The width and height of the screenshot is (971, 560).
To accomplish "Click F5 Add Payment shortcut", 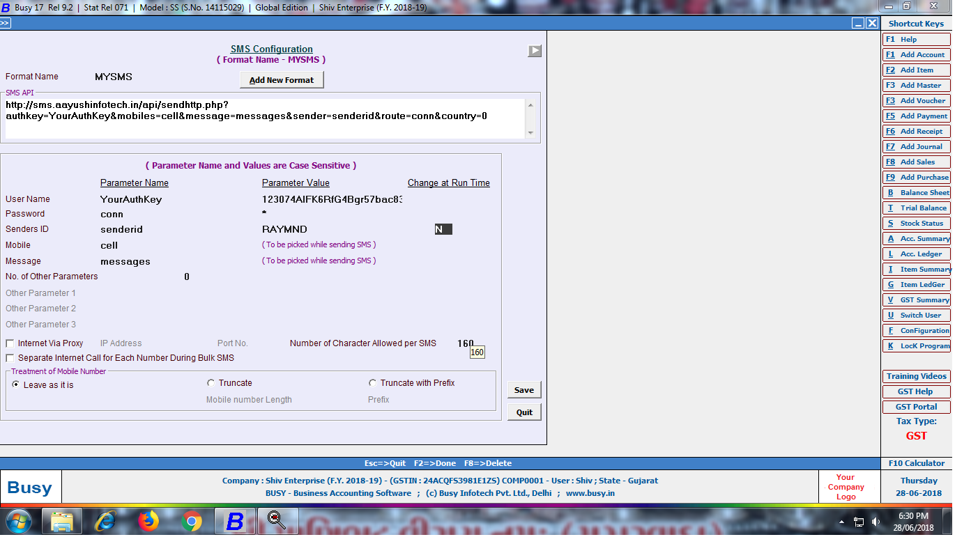I will (916, 116).
